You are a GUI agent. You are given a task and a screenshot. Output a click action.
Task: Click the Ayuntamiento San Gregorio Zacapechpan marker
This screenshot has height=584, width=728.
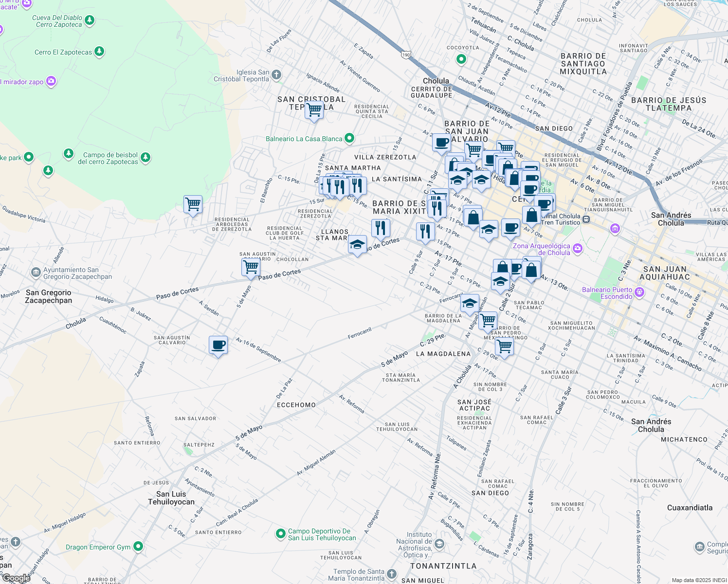pyautogui.click(x=36, y=272)
